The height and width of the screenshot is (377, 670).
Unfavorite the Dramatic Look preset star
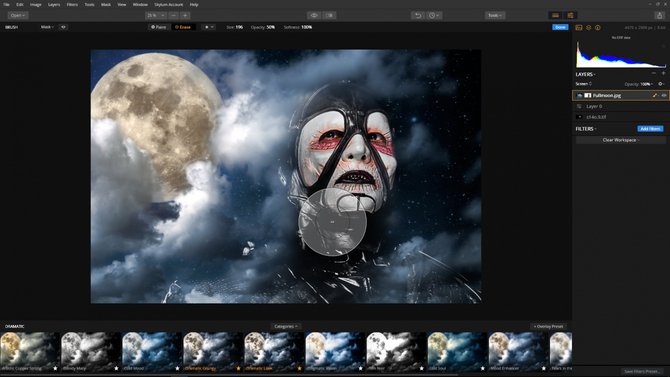300,368
